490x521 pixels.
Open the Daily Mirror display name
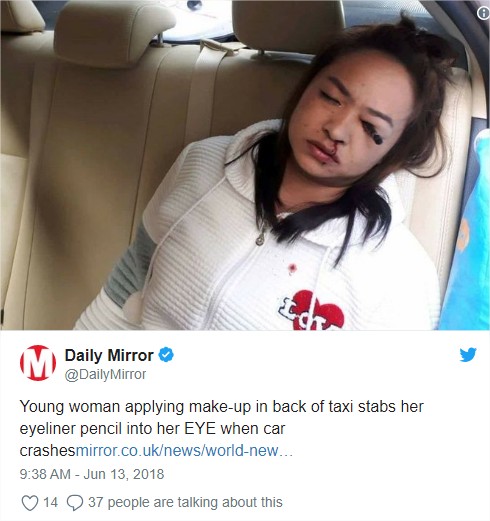(109, 355)
